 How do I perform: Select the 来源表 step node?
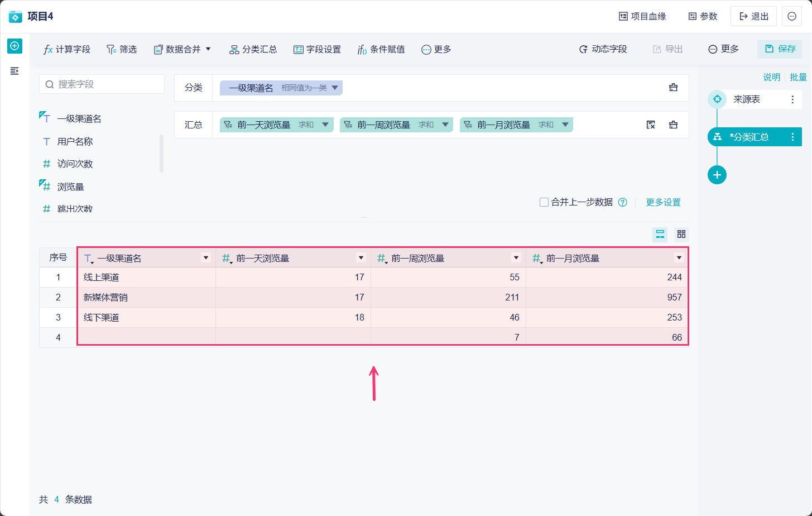click(755, 99)
